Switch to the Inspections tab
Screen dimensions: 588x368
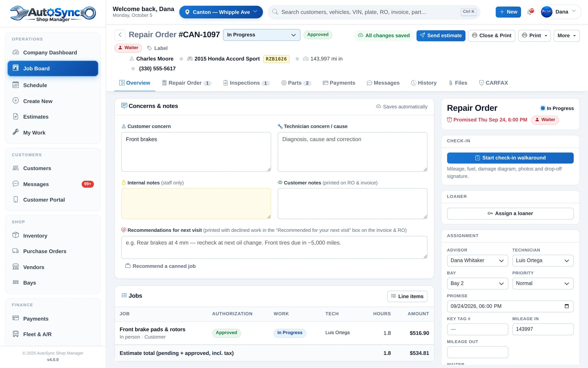[246, 83]
